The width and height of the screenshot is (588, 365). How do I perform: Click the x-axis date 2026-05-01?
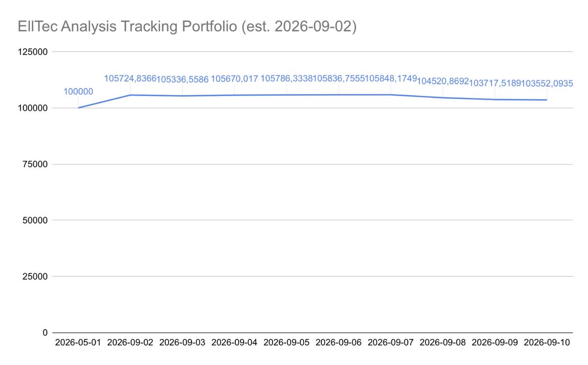[78, 343]
